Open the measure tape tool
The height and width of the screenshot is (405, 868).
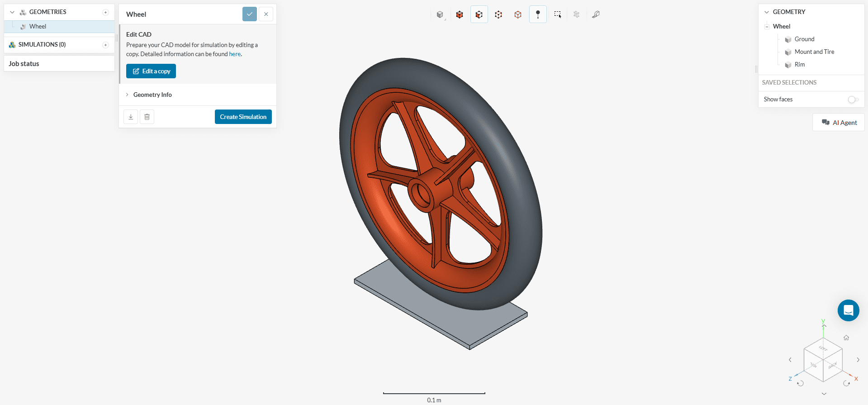[596, 14]
